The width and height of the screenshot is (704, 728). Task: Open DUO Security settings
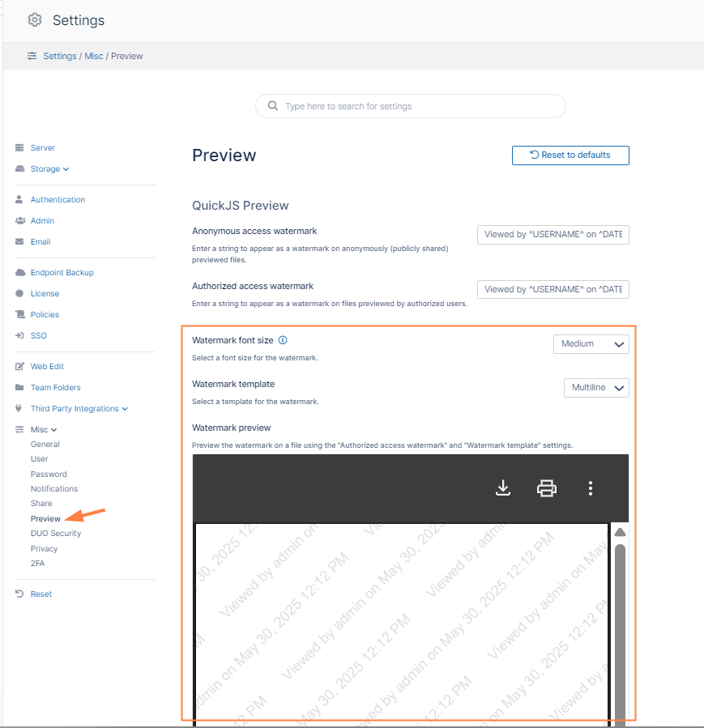tap(56, 533)
